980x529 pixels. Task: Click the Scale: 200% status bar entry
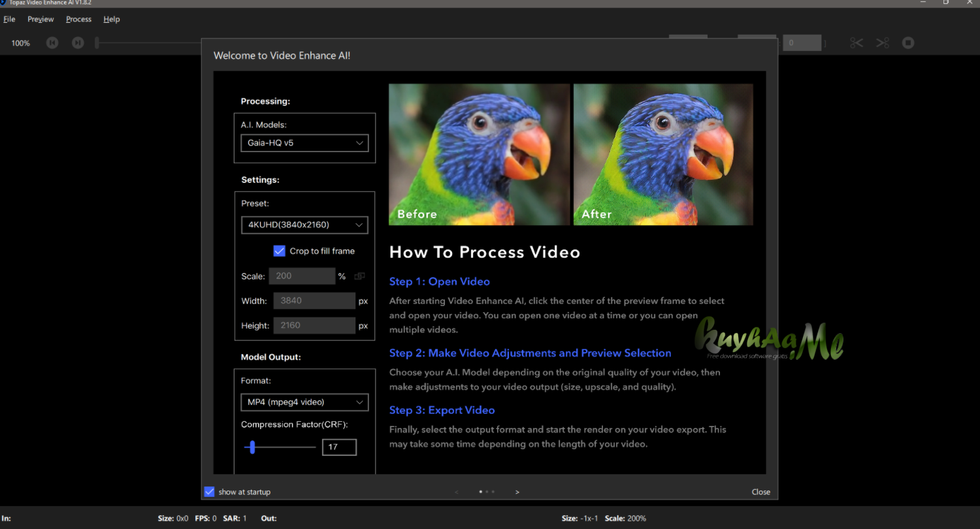(625, 519)
